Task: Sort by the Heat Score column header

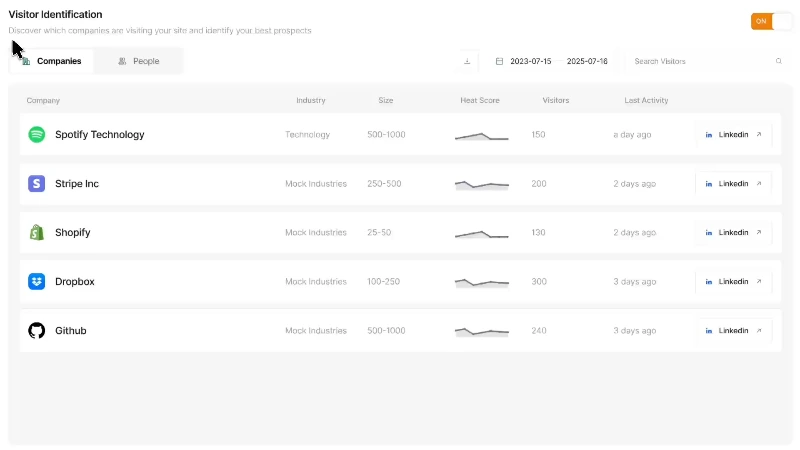Action: (x=480, y=101)
